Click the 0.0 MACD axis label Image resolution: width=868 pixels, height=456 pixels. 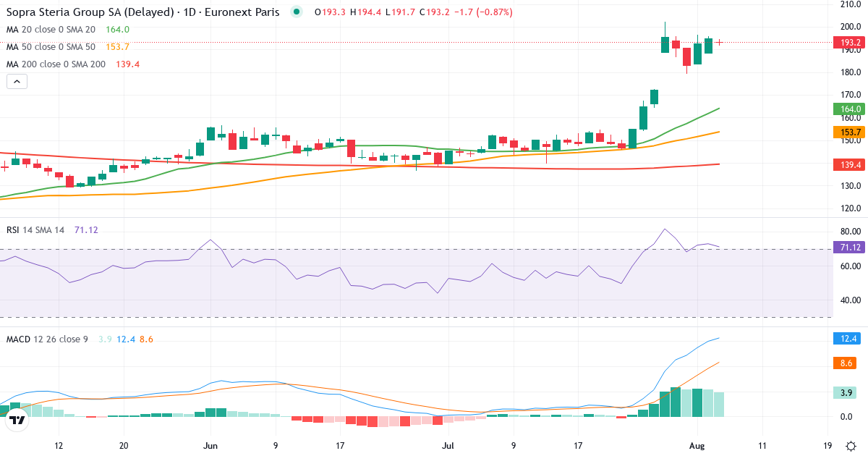pyautogui.click(x=846, y=417)
